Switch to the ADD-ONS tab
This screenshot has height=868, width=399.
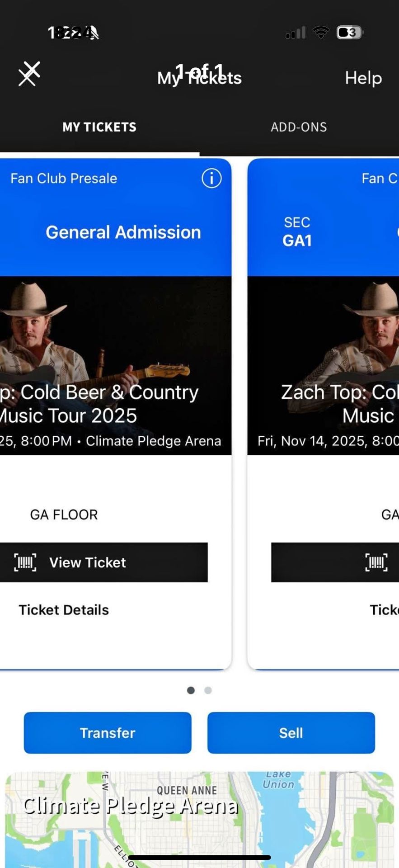299,127
